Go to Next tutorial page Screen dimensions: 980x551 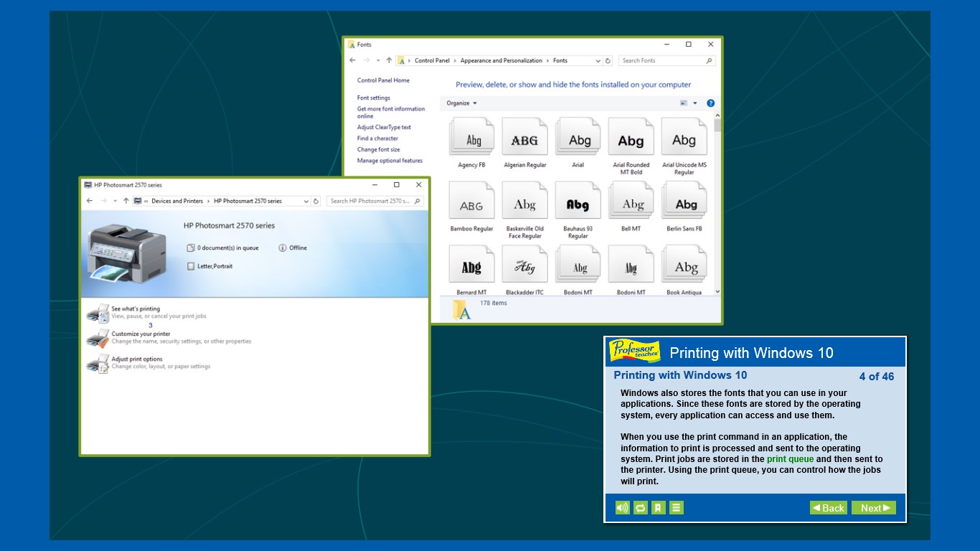point(873,508)
